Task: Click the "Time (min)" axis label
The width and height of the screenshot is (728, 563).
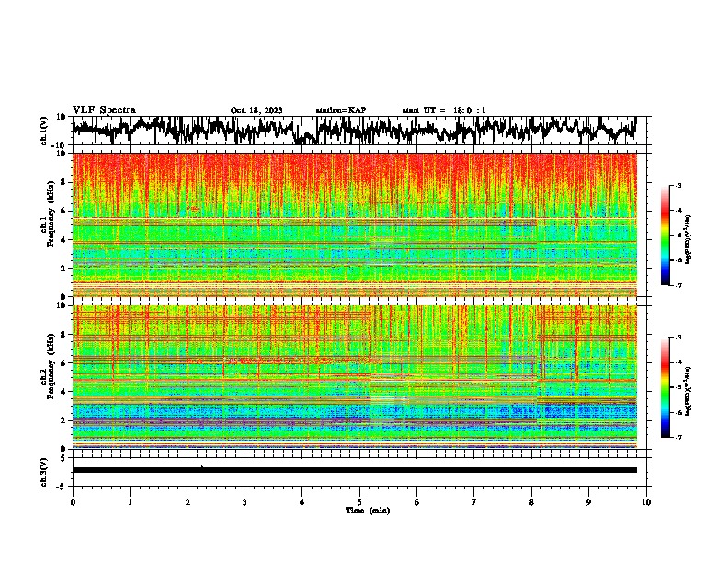Action: tap(368, 511)
